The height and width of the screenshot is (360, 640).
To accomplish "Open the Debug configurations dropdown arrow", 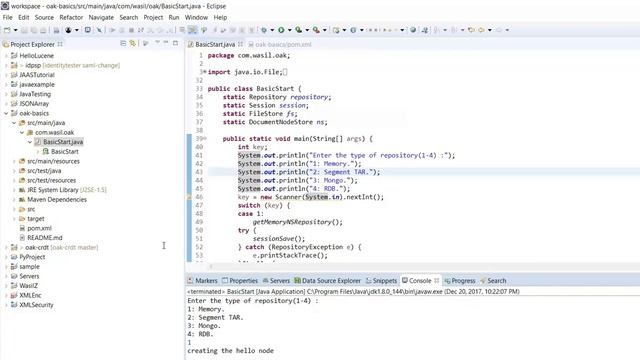I will click(x=272, y=30).
